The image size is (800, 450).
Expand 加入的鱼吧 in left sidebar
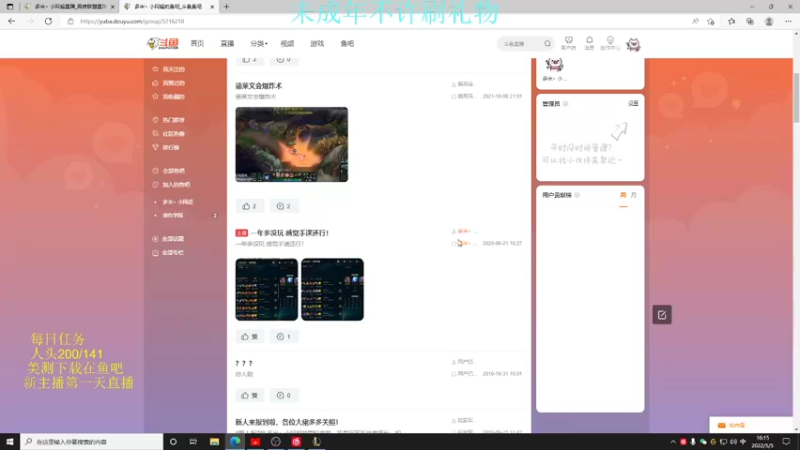pos(171,185)
